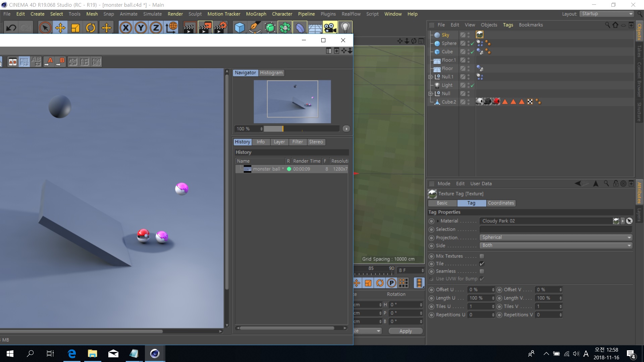The width and height of the screenshot is (644, 362).
Task: Toggle visibility dots for Floor object
Action: [469, 68]
